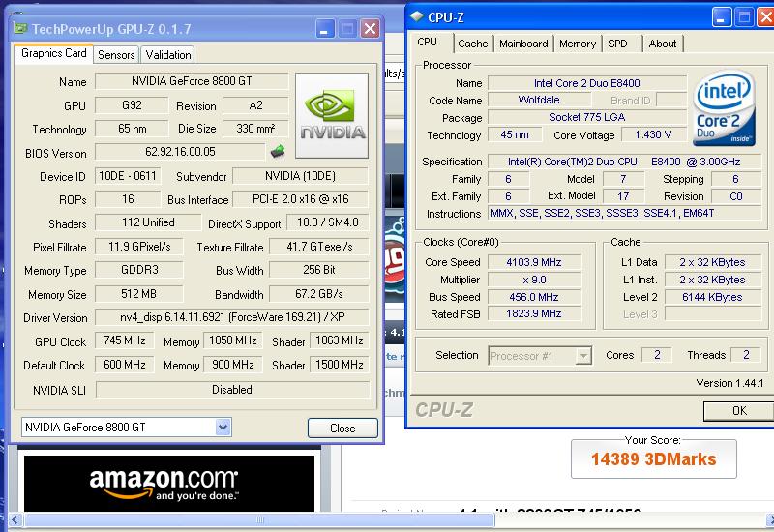774x532 pixels.
Task: Select the SPD tab in CPU-Z
Action: point(617,44)
